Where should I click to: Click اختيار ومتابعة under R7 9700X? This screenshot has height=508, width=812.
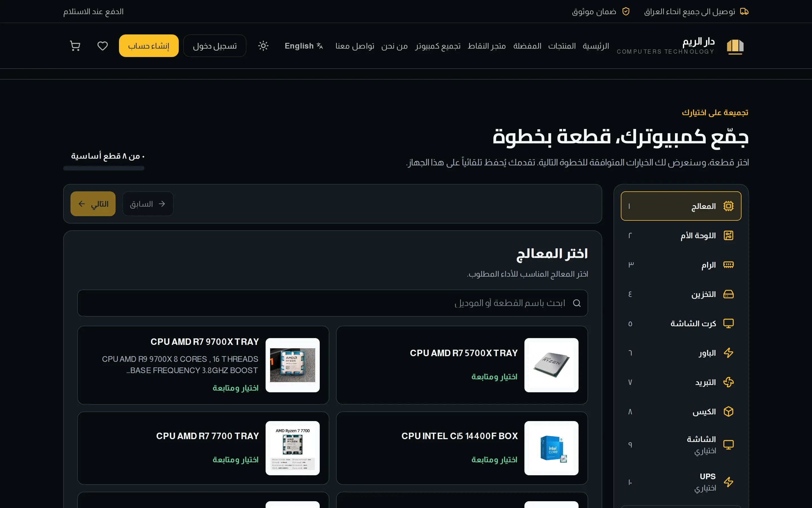tap(235, 388)
